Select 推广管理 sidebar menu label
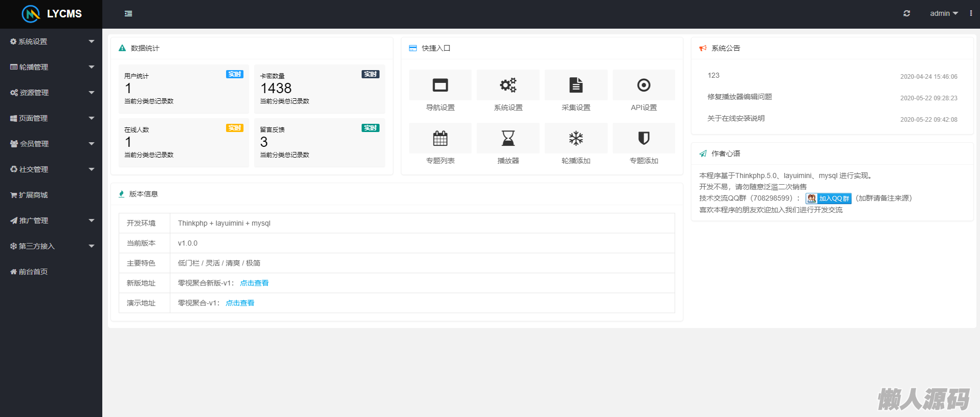 34,221
